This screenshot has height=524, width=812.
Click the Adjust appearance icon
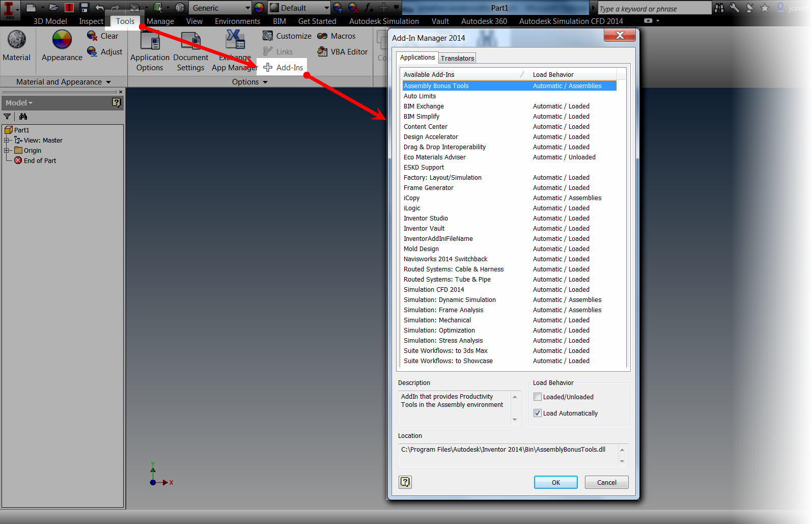click(x=92, y=51)
